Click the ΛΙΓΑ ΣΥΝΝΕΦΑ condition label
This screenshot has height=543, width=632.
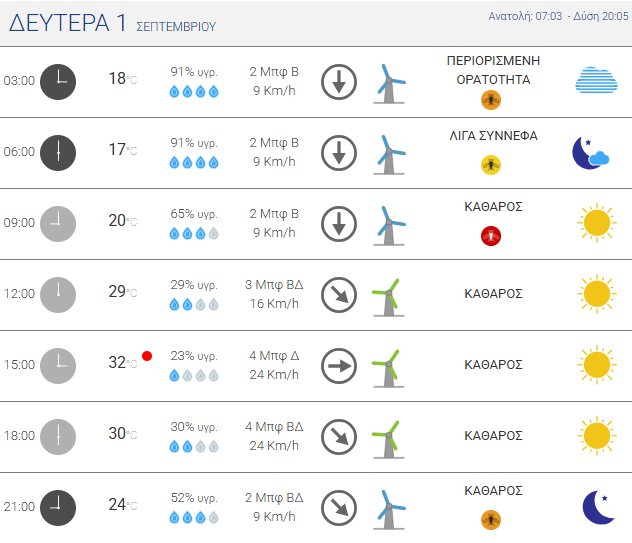point(493,136)
